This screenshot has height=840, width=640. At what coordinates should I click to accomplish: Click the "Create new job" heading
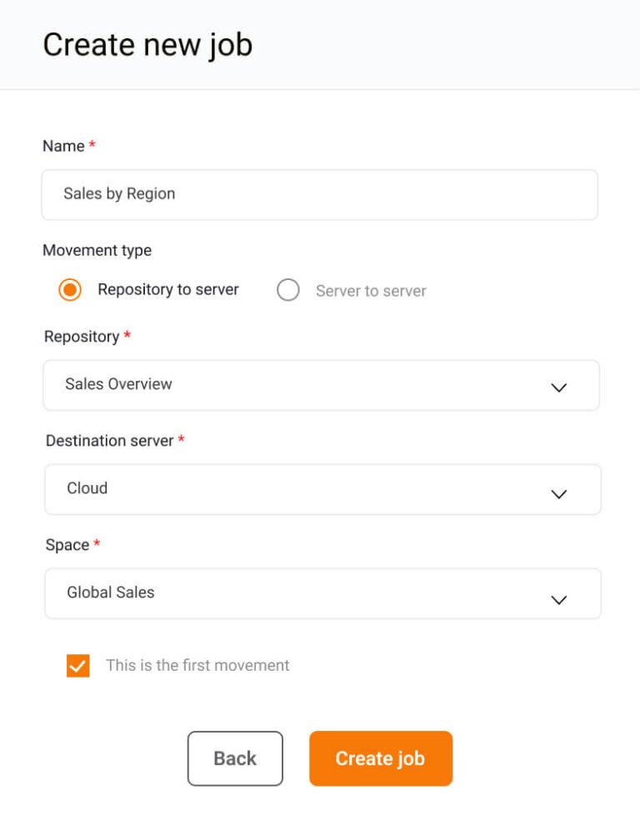[147, 45]
